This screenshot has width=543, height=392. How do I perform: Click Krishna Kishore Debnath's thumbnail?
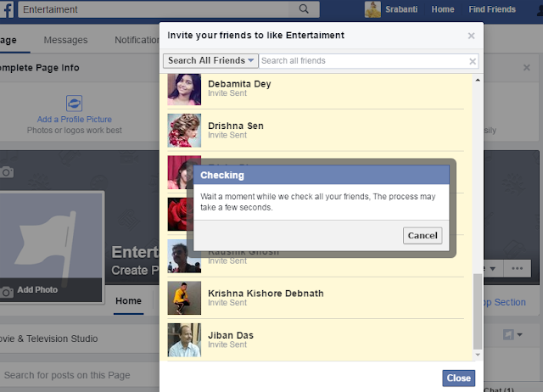pyautogui.click(x=184, y=298)
